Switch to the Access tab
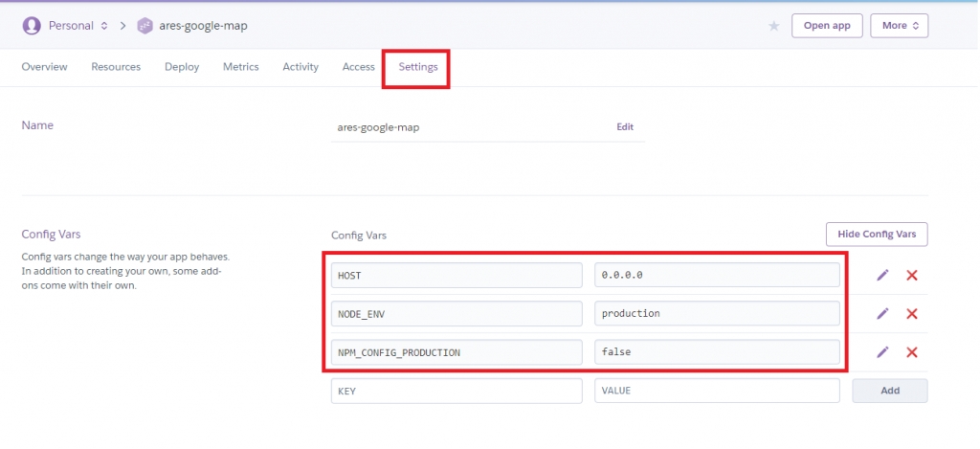 [359, 66]
